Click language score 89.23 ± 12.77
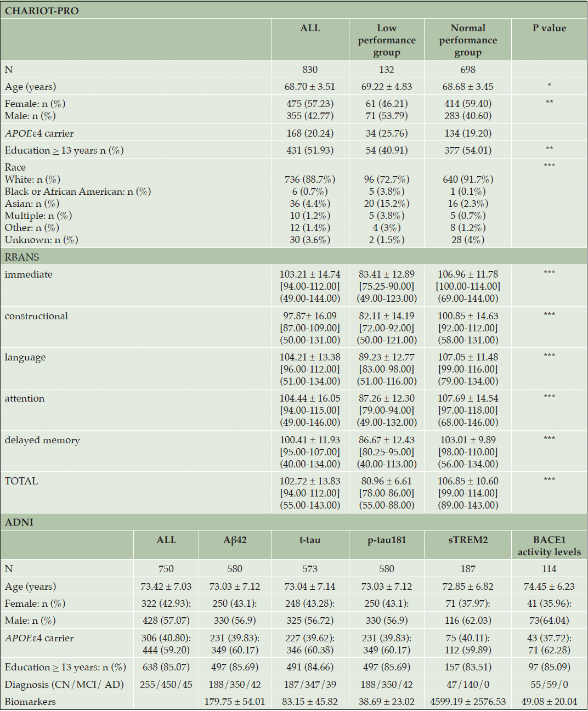The width and height of the screenshot is (588, 711). pos(387,357)
